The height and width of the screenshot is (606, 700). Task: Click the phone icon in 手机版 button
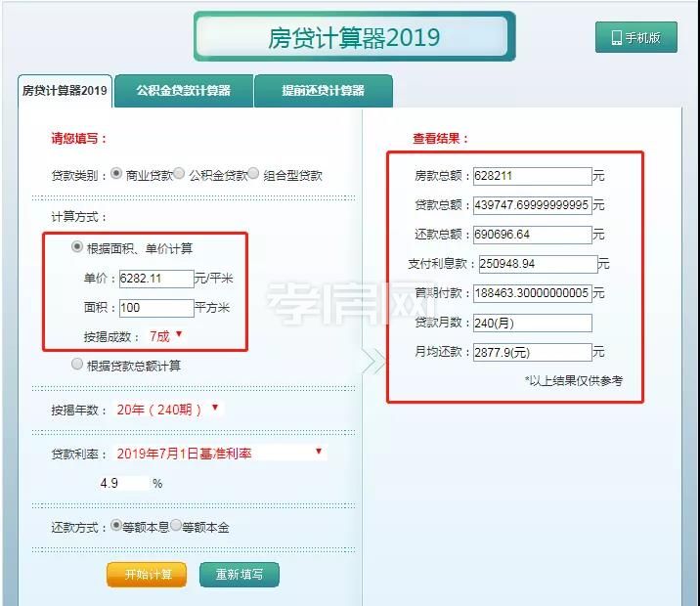click(617, 38)
